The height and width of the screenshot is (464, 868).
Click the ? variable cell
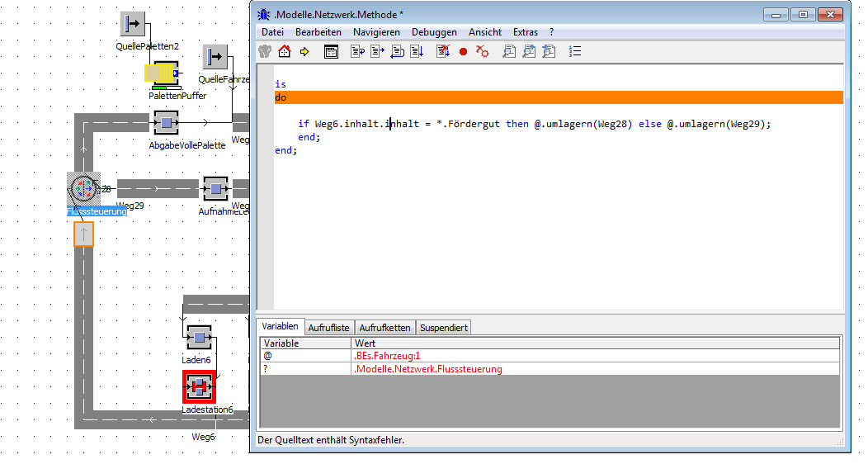coord(305,369)
